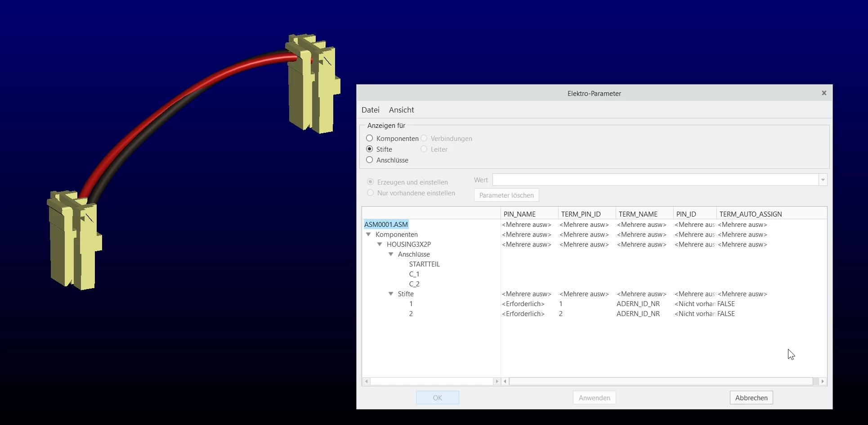Click Erforderlich PIN_NAME cell of pin 1
This screenshot has height=425, width=868.
coord(523,304)
